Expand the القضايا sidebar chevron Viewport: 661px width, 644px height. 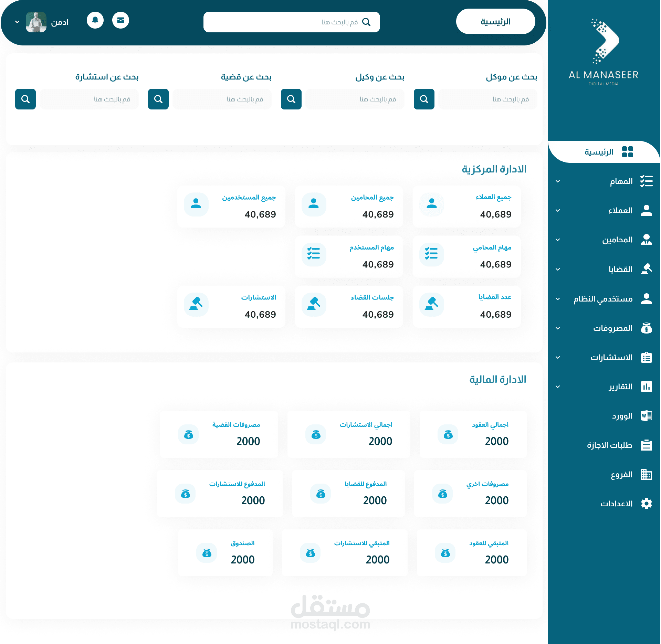558,269
